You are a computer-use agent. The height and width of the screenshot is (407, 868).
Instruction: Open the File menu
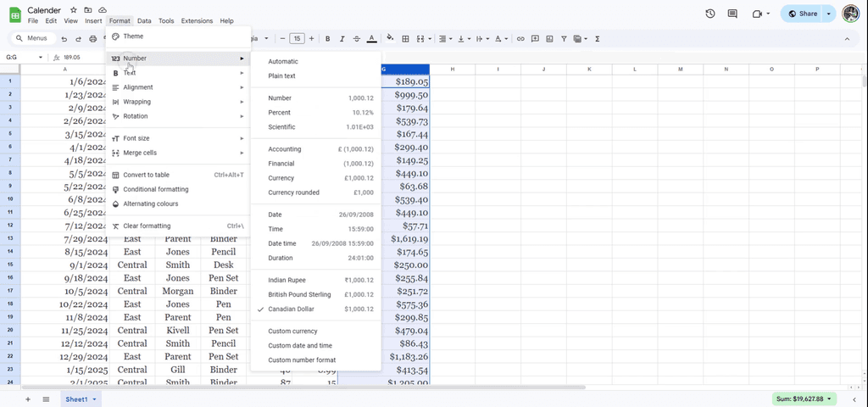point(33,21)
